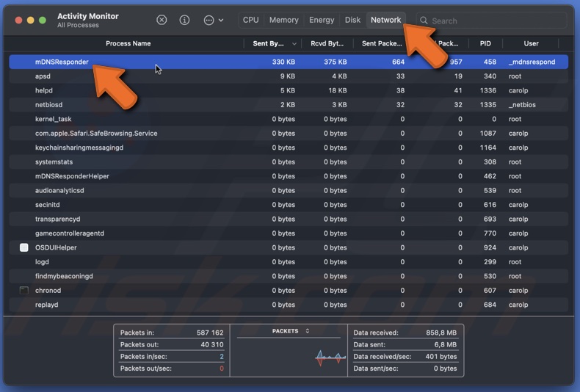The height and width of the screenshot is (392, 580).
Task: Expand the chevron beside the ellipsis icon
Action: tap(221, 21)
